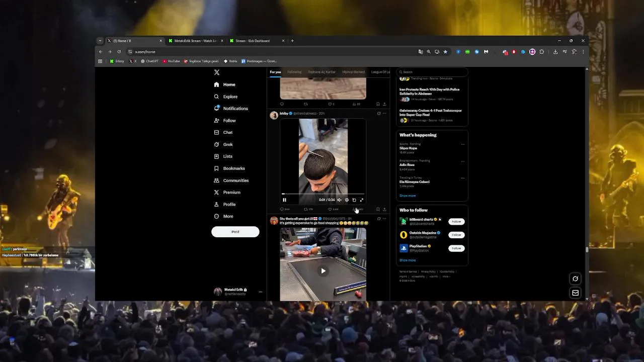Open Premium in X sidebar
This screenshot has width=644, height=362.
(227, 193)
